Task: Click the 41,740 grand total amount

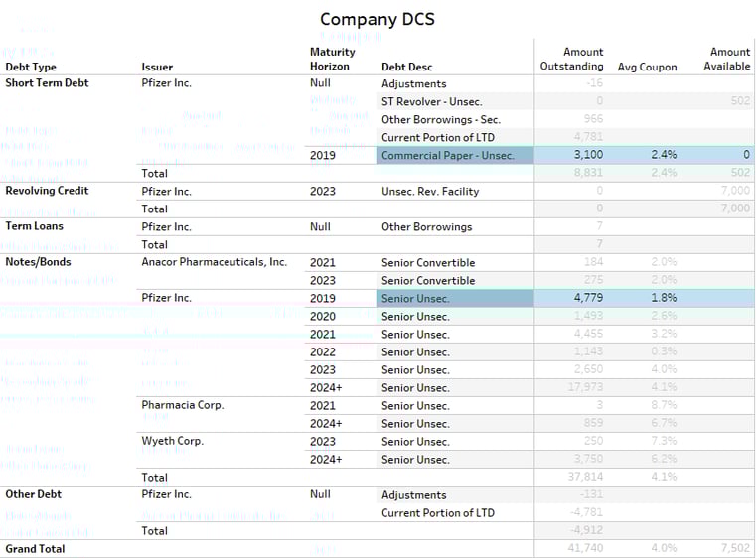Action: [585, 548]
